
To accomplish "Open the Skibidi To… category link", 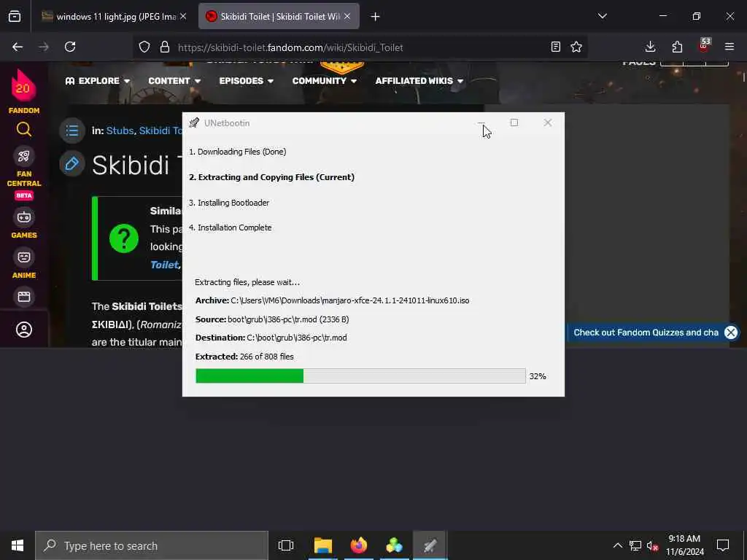I will (160, 131).
